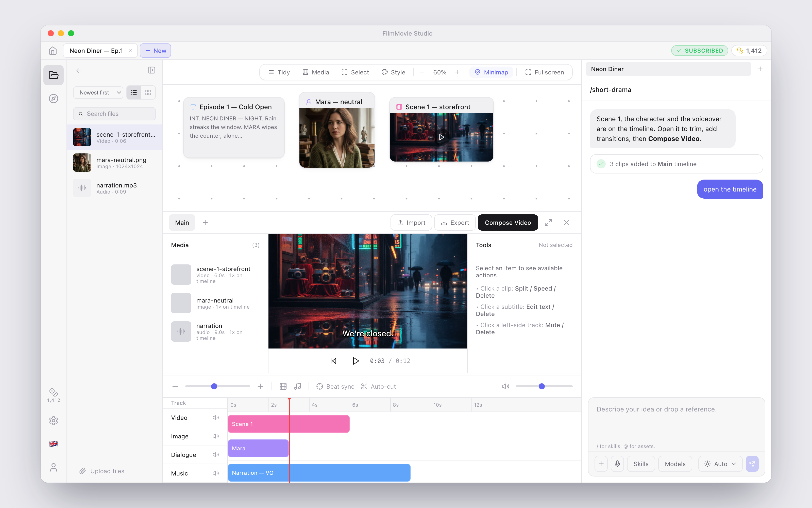Image resolution: width=812 pixels, height=508 pixels.
Task: Mute the Music track
Action: tap(216, 473)
